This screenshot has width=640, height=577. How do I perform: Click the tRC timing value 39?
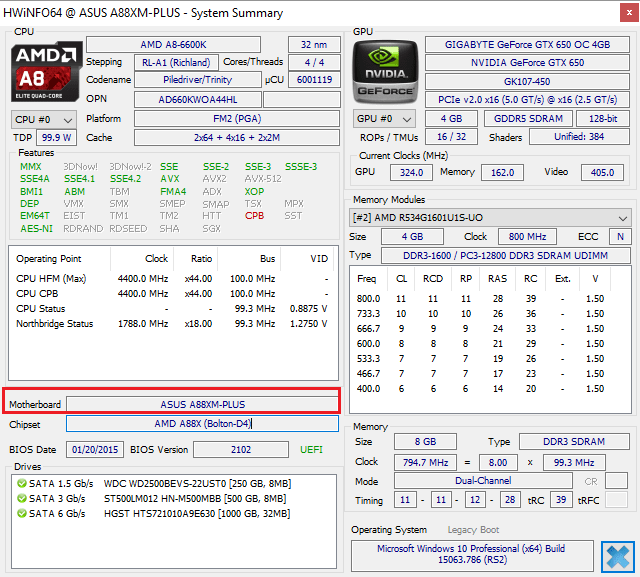(x=561, y=500)
